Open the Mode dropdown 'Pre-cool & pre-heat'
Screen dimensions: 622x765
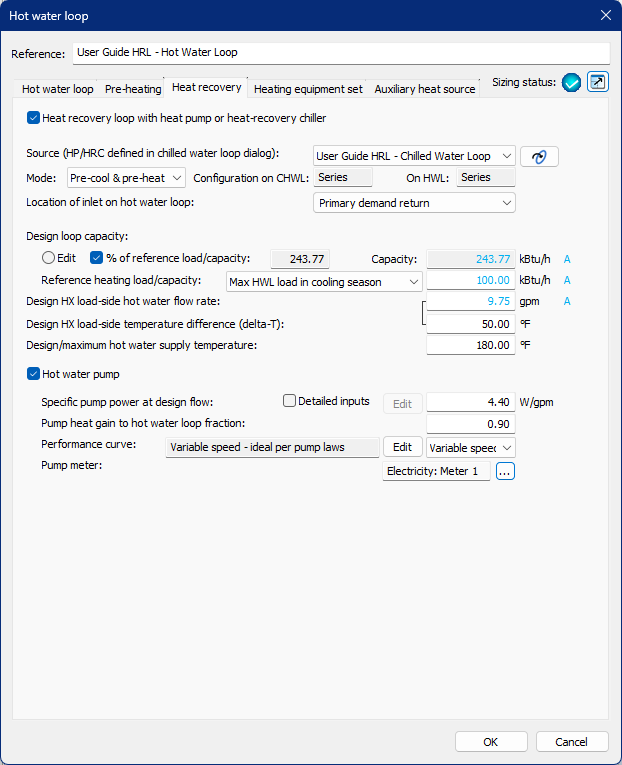coord(126,178)
